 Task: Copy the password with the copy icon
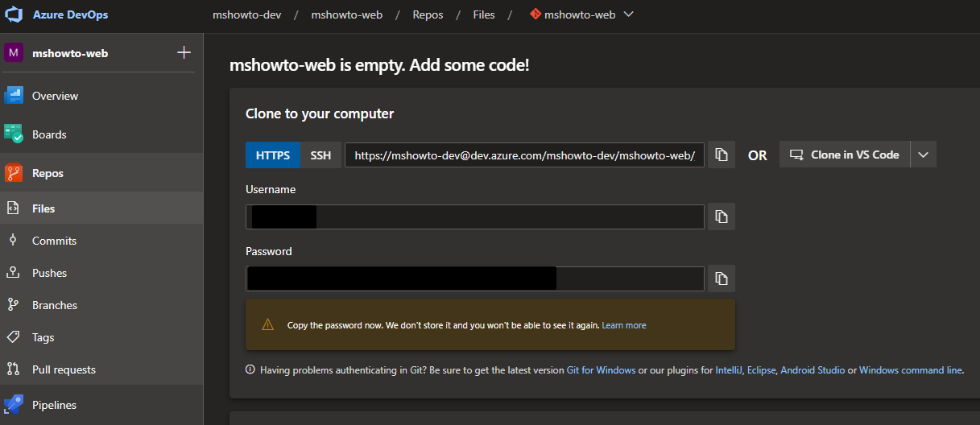tap(722, 279)
